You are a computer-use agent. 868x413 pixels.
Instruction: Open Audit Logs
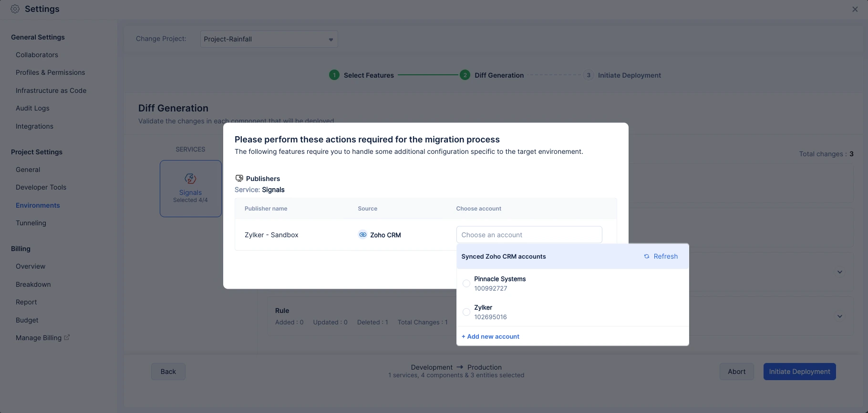click(x=32, y=108)
